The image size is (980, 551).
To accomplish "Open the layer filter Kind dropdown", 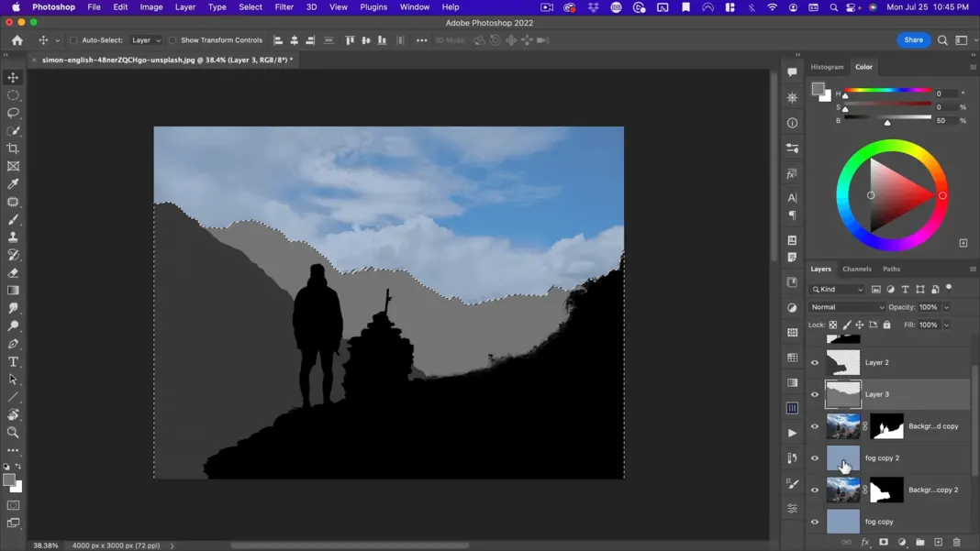I will coord(837,289).
